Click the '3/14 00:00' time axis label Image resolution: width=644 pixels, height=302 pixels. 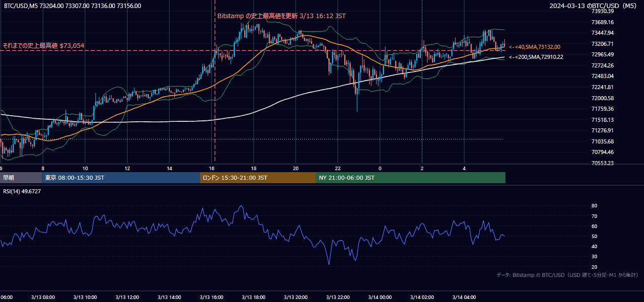click(x=380, y=297)
